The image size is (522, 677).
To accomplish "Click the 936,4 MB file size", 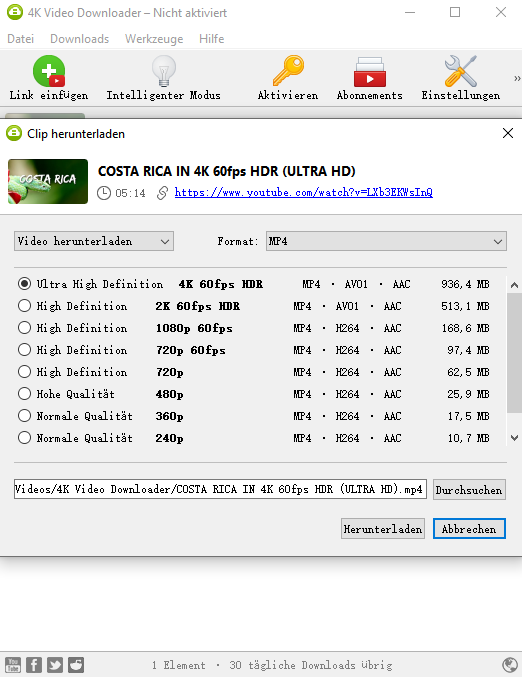I will pos(465,284).
